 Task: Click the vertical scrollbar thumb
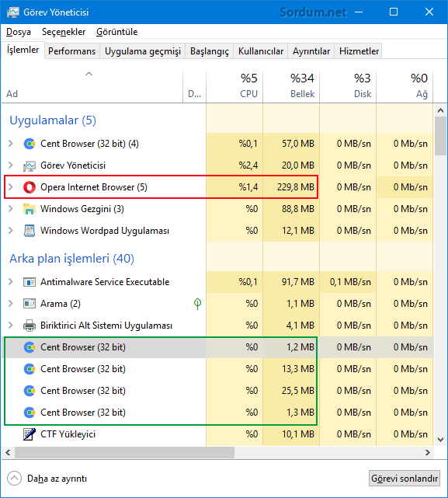click(x=440, y=136)
